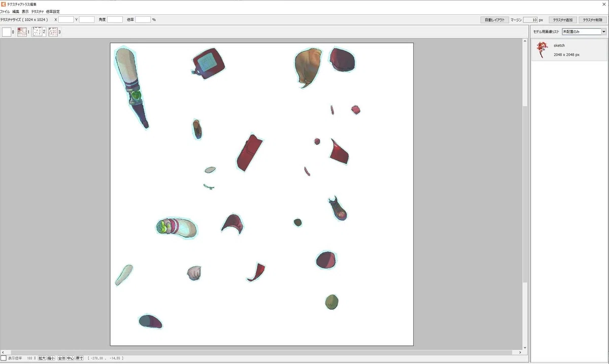The image size is (609, 364).
Task: Click the X position input field
Action: pos(66,20)
